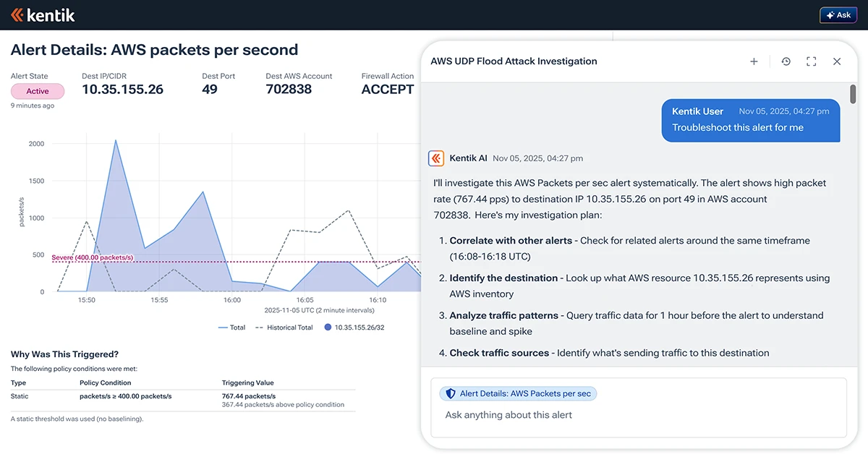Image resolution: width=868 pixels, height=462 pixels.
Task: Select the AWS UDP Flood Attack Investigation title
Action: [514, 61]
